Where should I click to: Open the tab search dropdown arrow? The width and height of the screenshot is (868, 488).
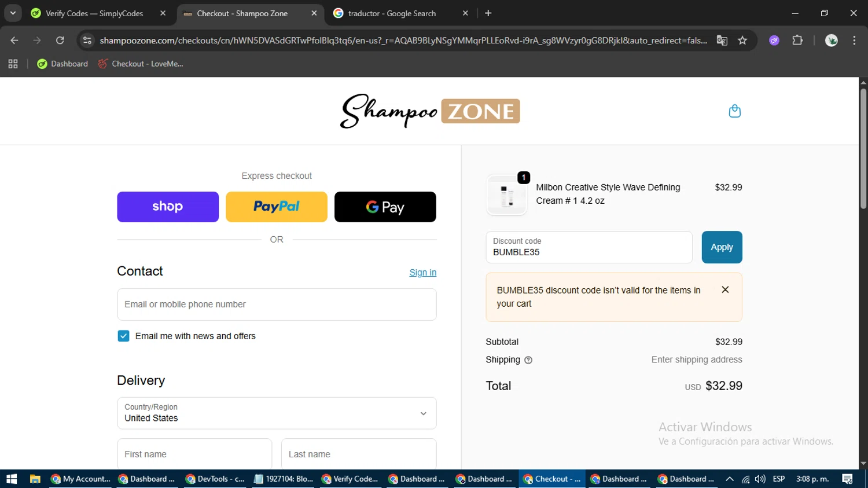[13, 13]
